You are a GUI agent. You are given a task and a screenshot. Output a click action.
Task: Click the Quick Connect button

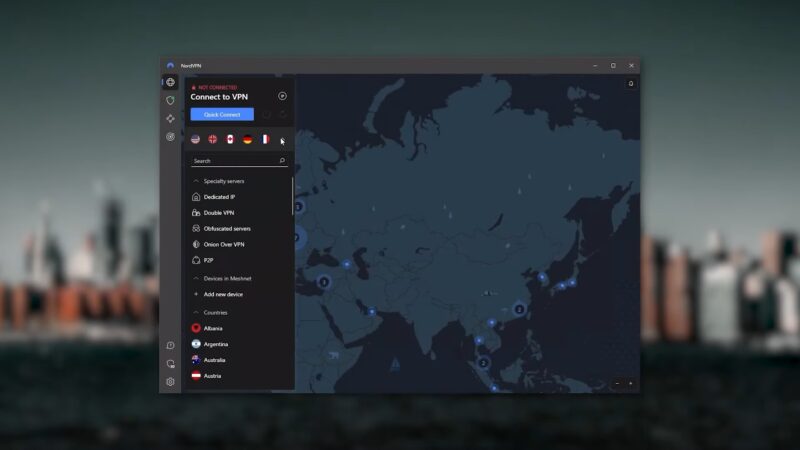tap(222, 114)
